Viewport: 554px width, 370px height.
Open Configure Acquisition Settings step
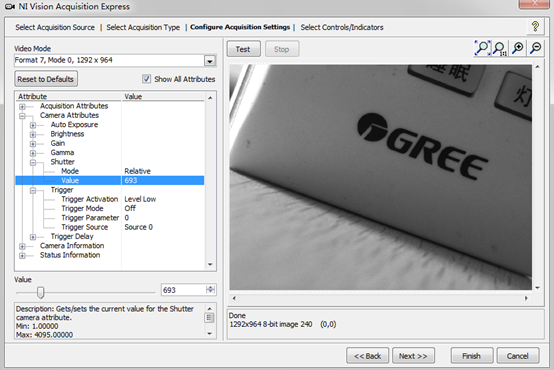240,27
